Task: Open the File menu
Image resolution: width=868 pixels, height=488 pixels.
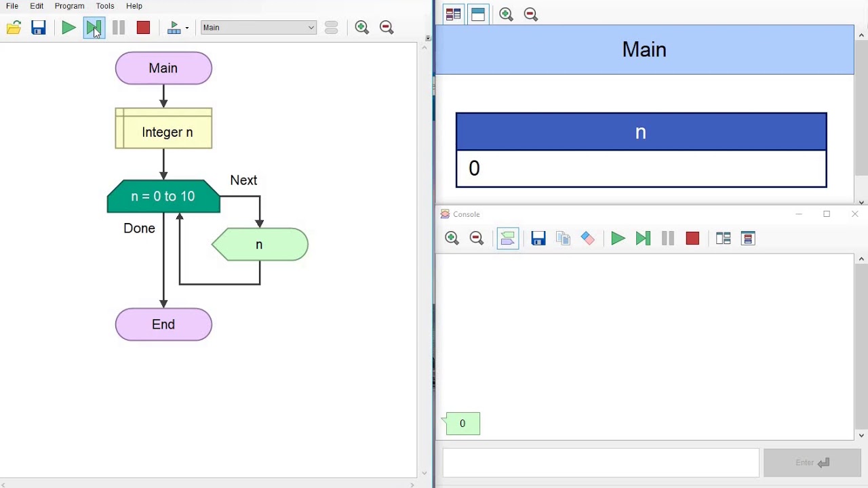Action: 12,6
